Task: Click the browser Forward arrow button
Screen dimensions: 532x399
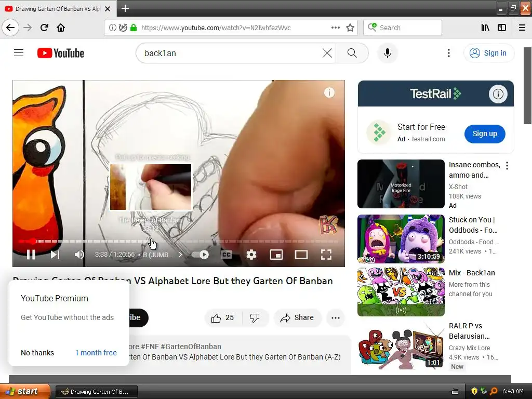Action: 28,28
